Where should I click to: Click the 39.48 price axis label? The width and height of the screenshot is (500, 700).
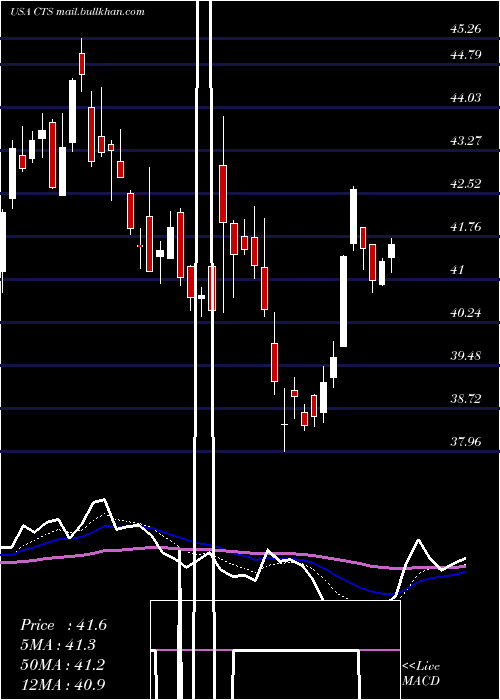coord(466,356)
